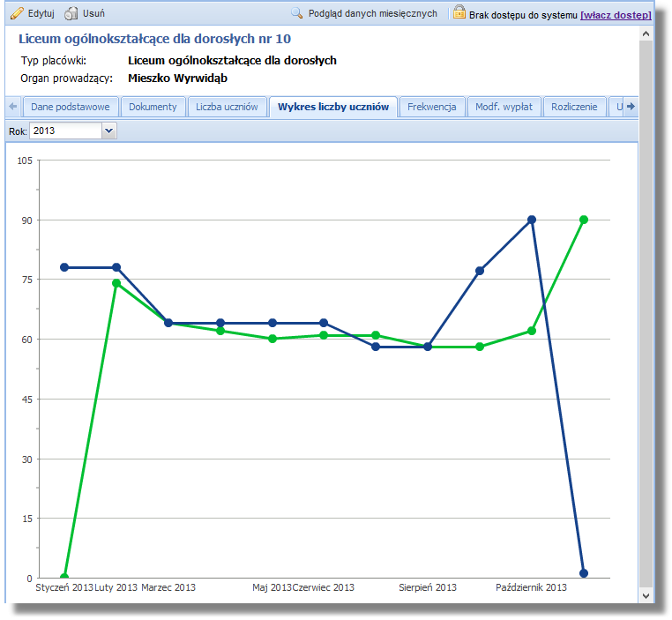Viewport: 672px width, 620px height.
Task: Open the Rok year dropdown arrow
Action: click(x=109, y=131)
